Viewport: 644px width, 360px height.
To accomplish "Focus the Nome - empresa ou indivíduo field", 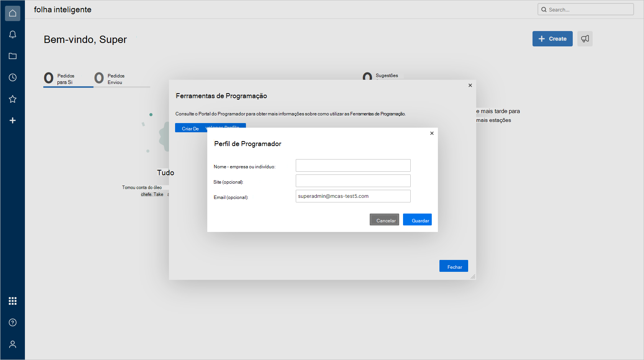I will 353,166.
